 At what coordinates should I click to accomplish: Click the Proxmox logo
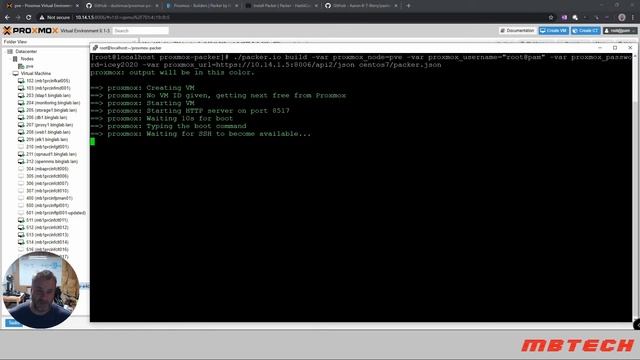coord(31,31)
